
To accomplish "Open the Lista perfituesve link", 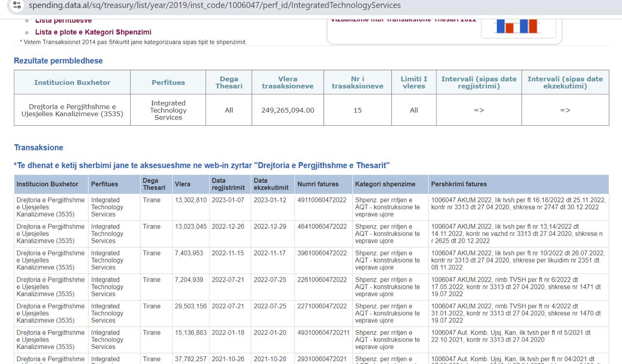I will coord(63,20).
